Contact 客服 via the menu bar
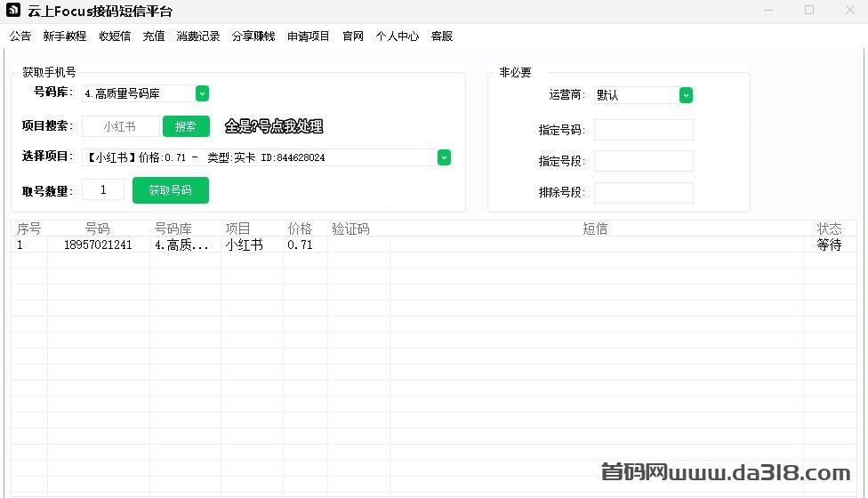 [442, 36]
